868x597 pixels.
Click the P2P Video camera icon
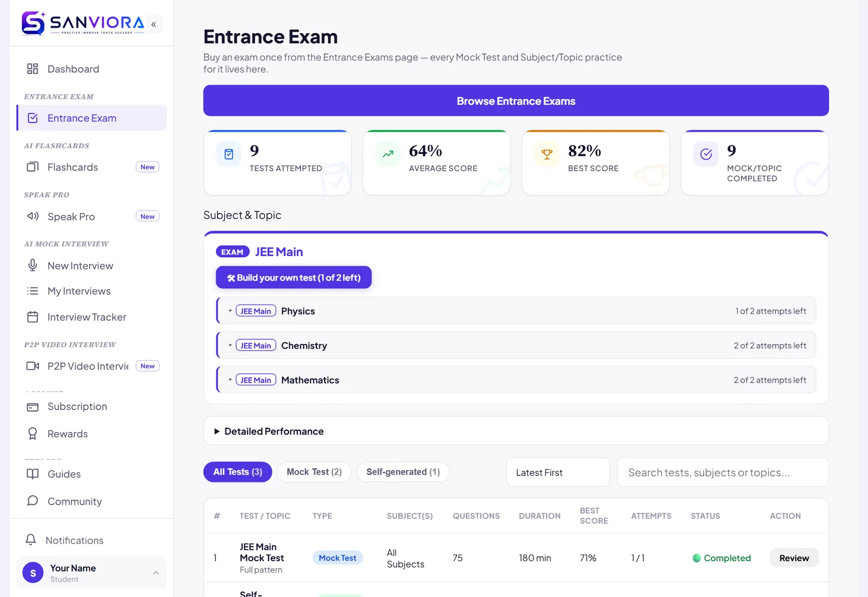tap(33, 366)
